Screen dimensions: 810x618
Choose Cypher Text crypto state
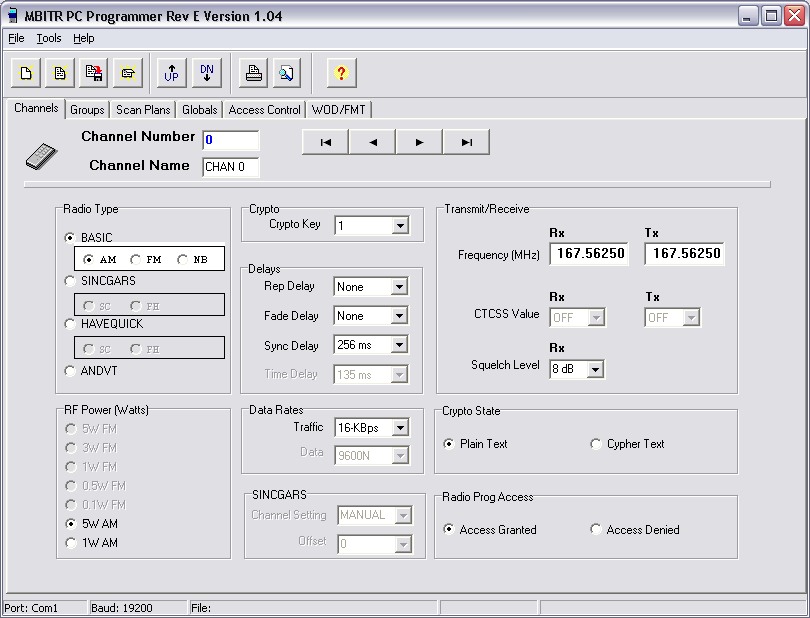point(597,444)
